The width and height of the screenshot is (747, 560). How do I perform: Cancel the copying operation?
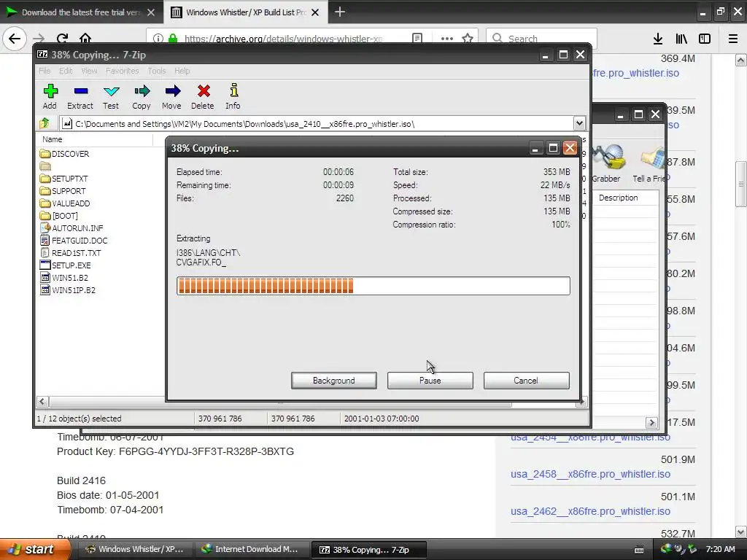point(527,381)
